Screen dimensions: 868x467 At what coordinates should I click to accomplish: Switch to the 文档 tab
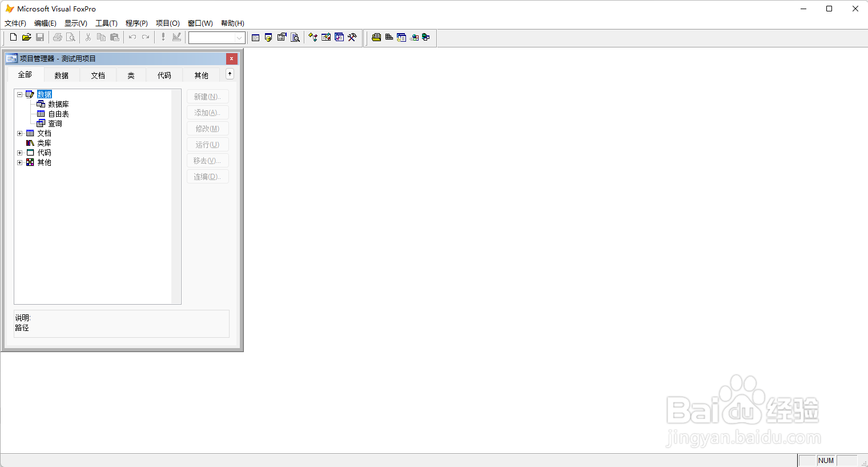[98, 75]
